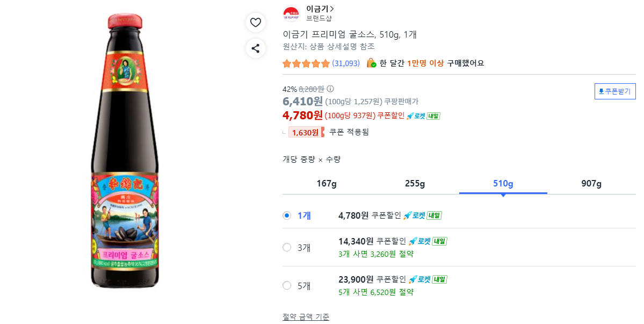Screen dimensions: 644x324
Task: Click the shopping bag purchase badge icon
Action: coord(371,63)
